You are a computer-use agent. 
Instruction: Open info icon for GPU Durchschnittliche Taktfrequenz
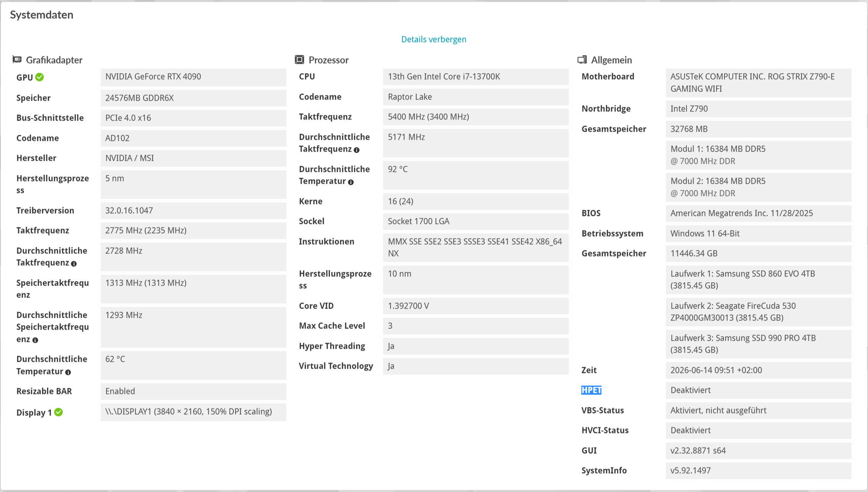[74, 264]
